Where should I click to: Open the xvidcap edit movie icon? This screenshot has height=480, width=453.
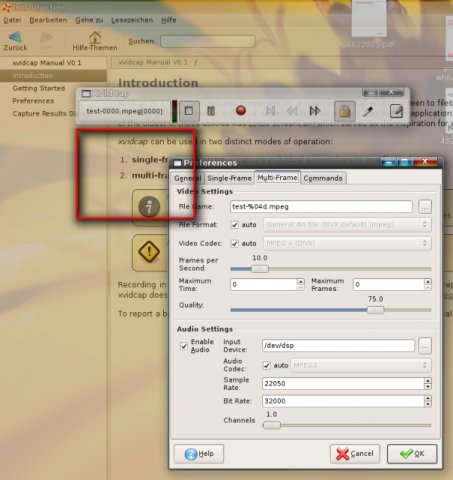tap(396, 111)
